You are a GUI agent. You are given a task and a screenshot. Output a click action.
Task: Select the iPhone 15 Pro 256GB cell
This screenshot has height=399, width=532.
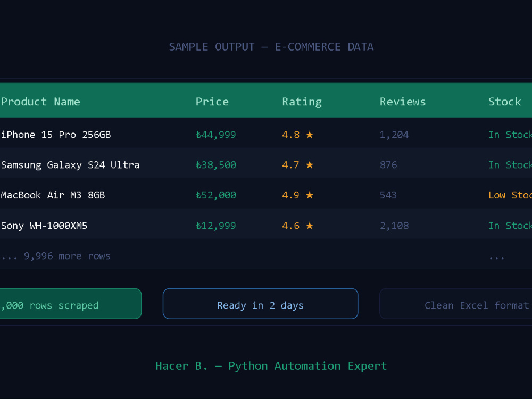click(56, 135)
